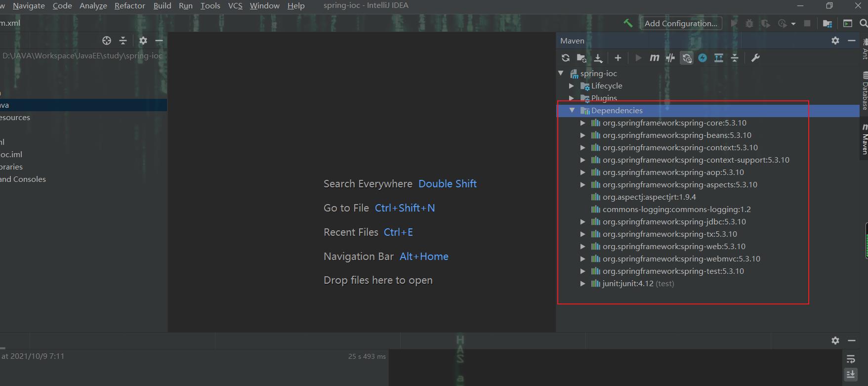The image size is (868, 386).
Task: Click Run Anything icon in toolbar
Action: [x=848, y=23]
